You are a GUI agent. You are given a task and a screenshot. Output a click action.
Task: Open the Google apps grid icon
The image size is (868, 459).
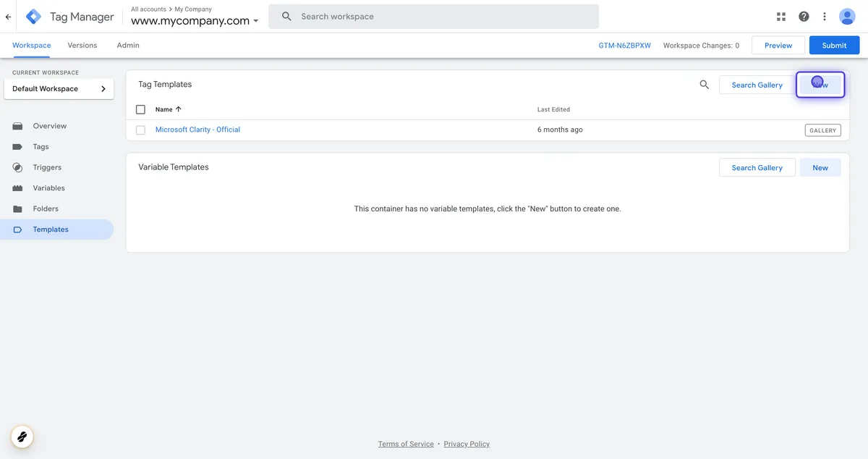781,17
